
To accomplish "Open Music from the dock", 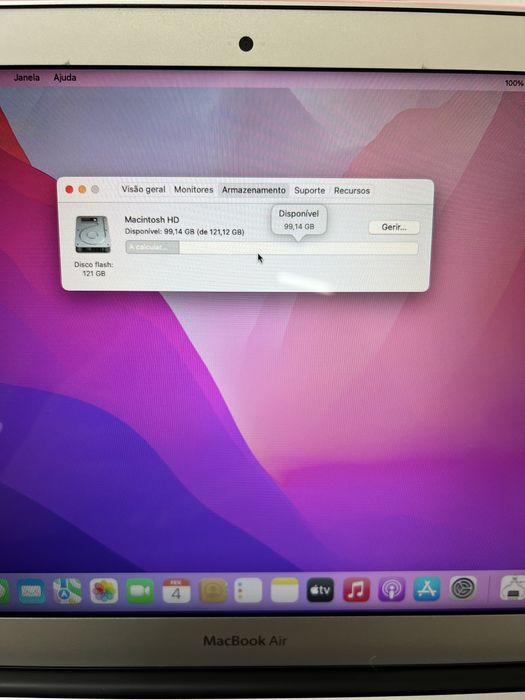I will (x=356, y=589).
